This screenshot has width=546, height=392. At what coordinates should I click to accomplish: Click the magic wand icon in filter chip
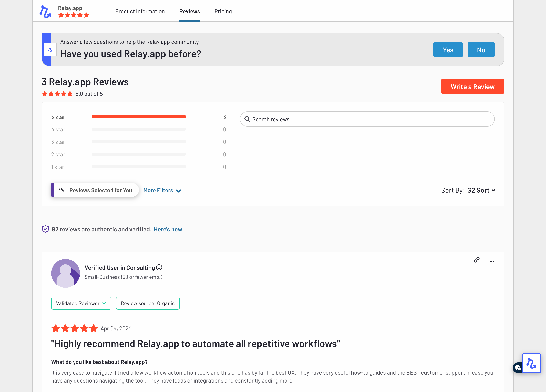pos(62,189)
